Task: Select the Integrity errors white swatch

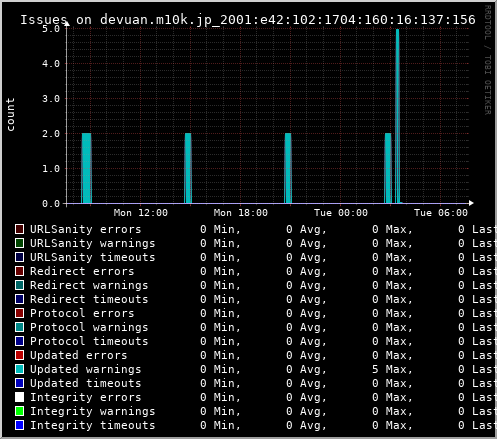Action: point(19,397)
